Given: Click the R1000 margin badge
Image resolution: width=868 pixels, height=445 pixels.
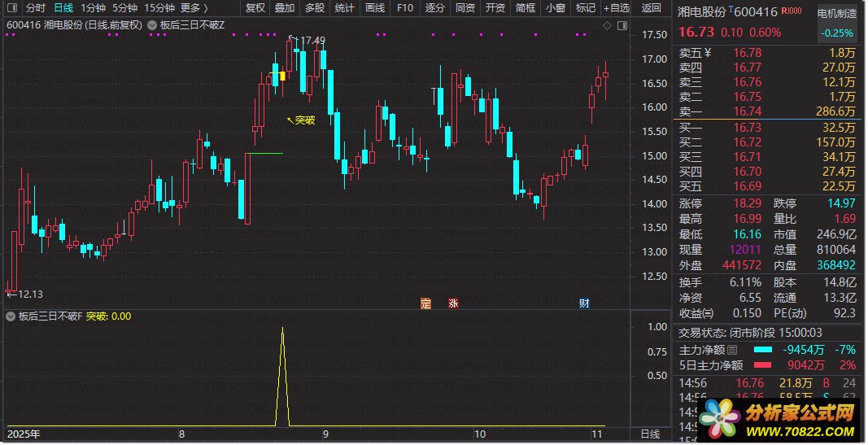Looking at the screenshot, I should tap(791, 11).
